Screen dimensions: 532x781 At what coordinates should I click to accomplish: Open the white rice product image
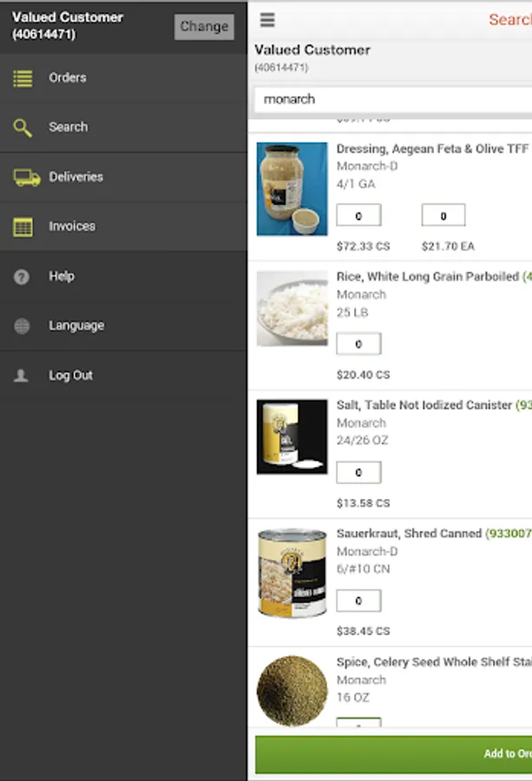point(292,308)
